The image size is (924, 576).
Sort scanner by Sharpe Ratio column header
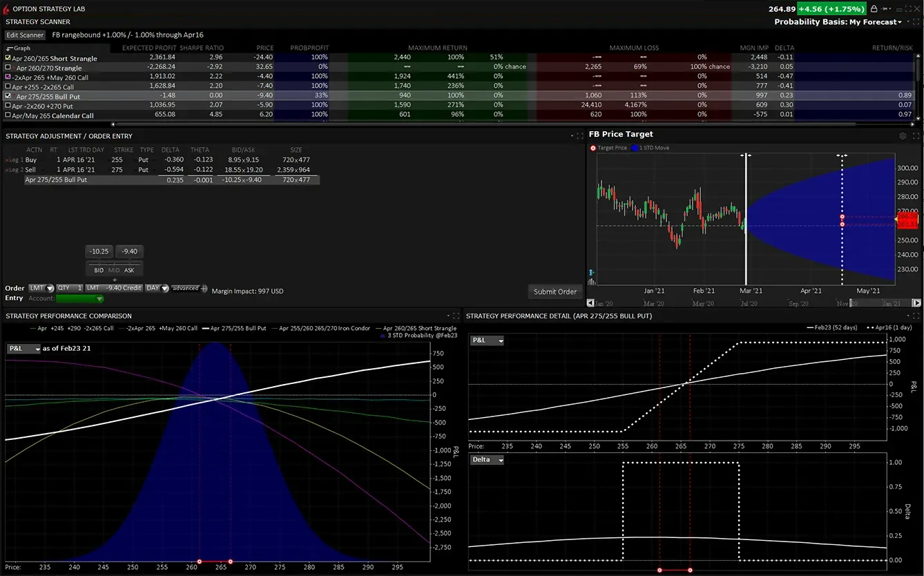pyautogui.click(x=201, y=48)
